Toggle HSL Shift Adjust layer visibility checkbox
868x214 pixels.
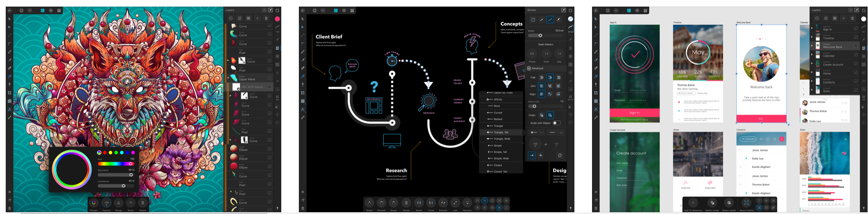(x=269, y=87)
